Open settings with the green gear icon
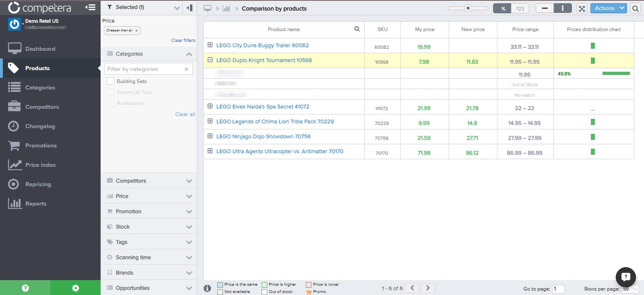644x295 pixels. pos(75,288)
